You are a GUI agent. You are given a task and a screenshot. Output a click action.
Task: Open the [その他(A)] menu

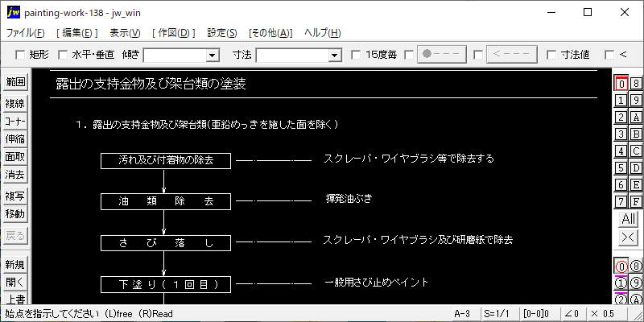tap(270, 33)
